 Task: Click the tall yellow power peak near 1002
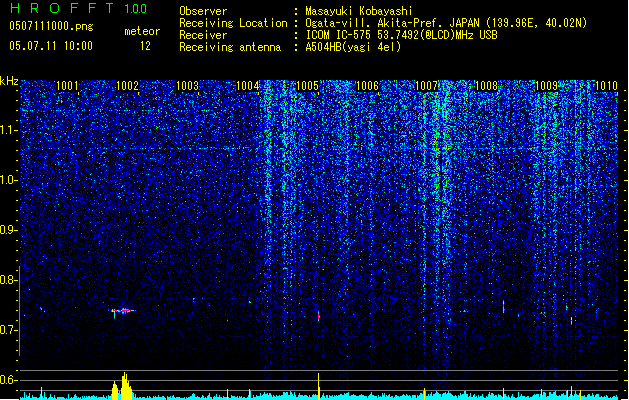coord(126,386)
